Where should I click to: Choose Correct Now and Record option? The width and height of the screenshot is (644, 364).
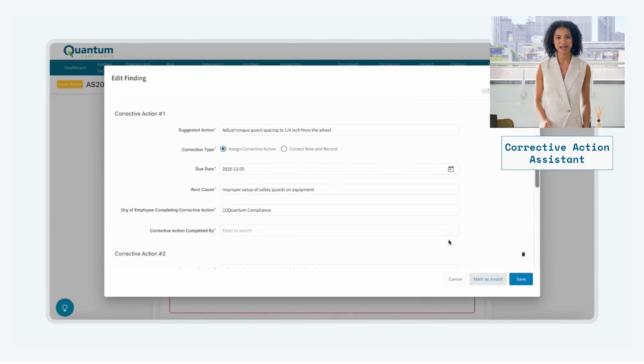[284, 149]
